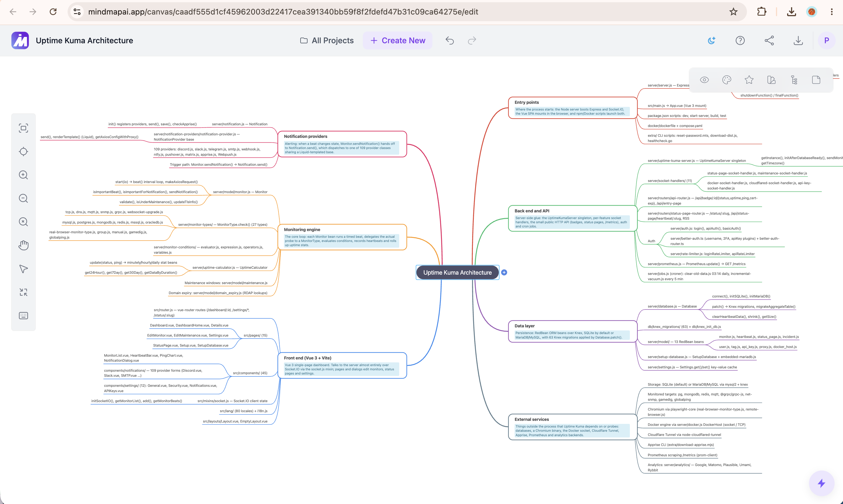This screenshot has width=843, height=504.
Task: Open the style edit icon in floating toolbar
Action: pos(771,80)
